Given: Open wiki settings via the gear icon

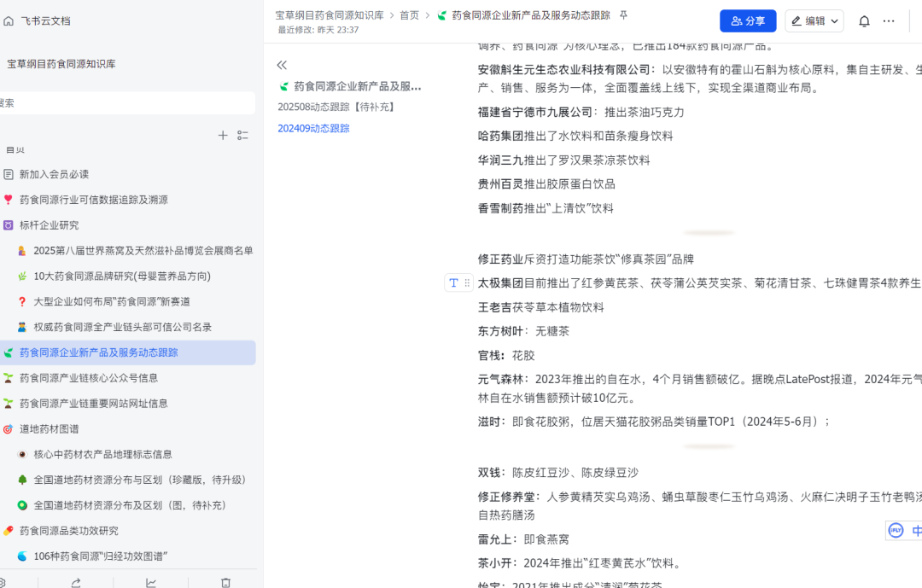Looking at the screenshot, I should click(4, 581).
